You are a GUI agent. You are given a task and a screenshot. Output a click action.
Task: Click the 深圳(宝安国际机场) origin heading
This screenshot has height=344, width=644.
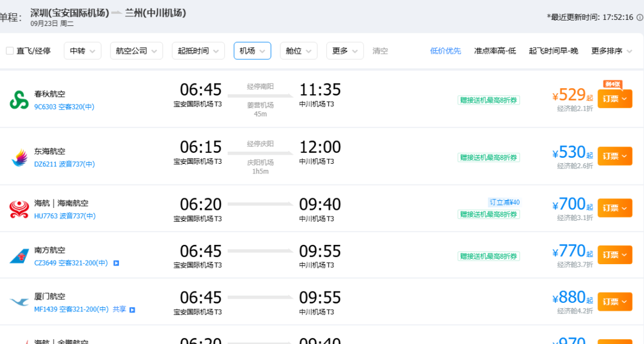coord(69,13)
